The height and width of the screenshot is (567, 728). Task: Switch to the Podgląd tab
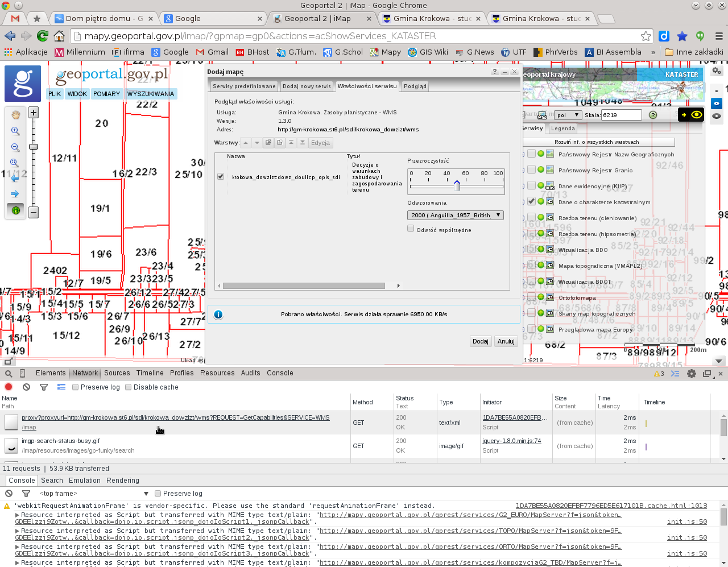(415, 86)
